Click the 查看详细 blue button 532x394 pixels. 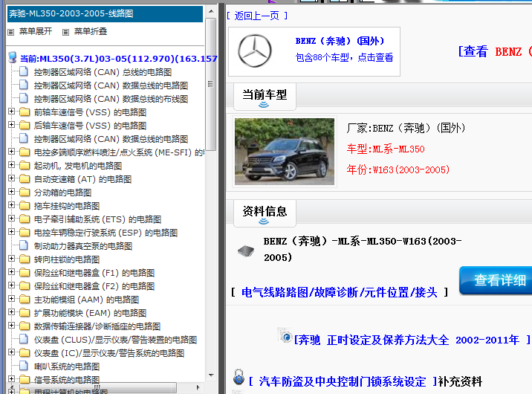pyautogui.click(x=496, y=280)
